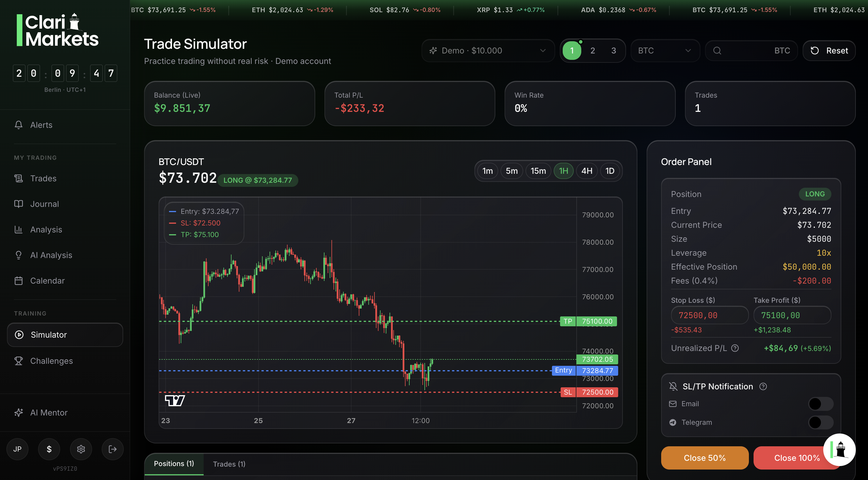Click the Telegram paper plane icon
This screenshot has width=868, height=480.
673,422
